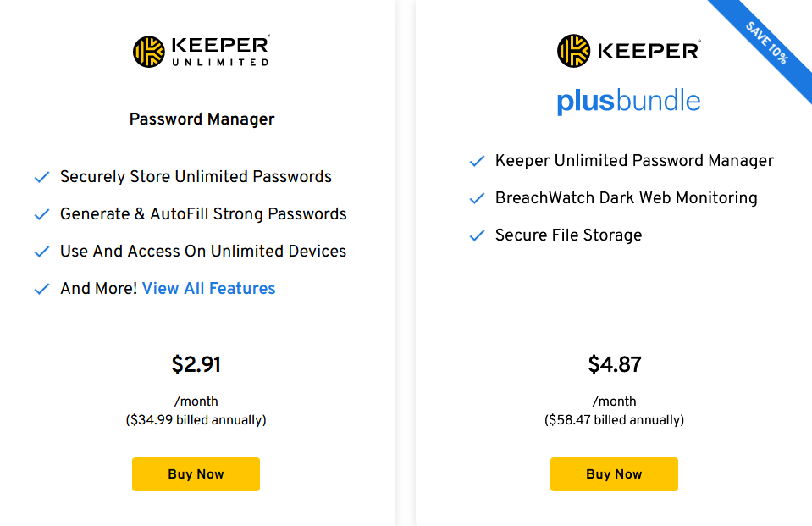Select the Password Manager heading

[x=202, y=119]
